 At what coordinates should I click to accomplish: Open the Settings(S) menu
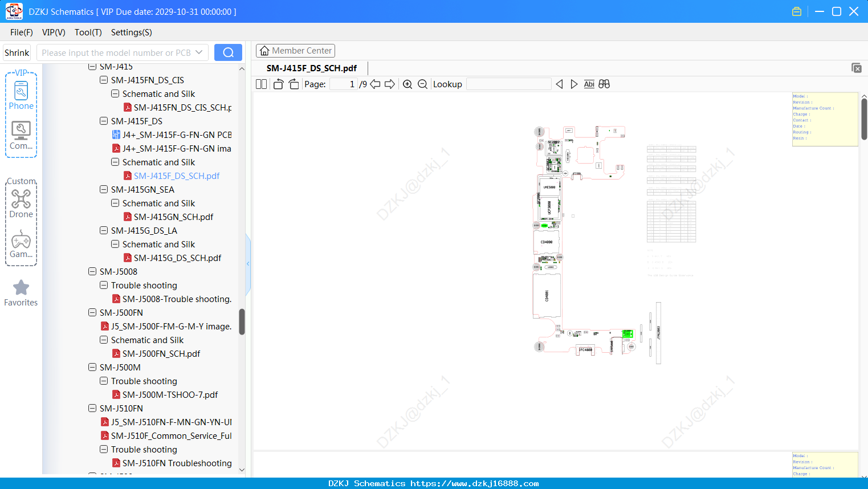[x=132, y=32]
